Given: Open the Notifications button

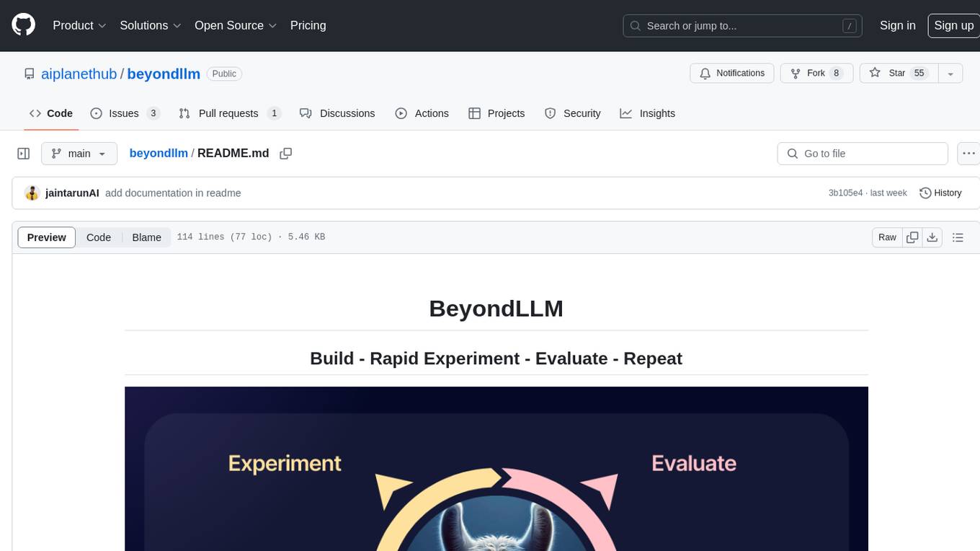Looking at the screenshot, I should 732,74.
